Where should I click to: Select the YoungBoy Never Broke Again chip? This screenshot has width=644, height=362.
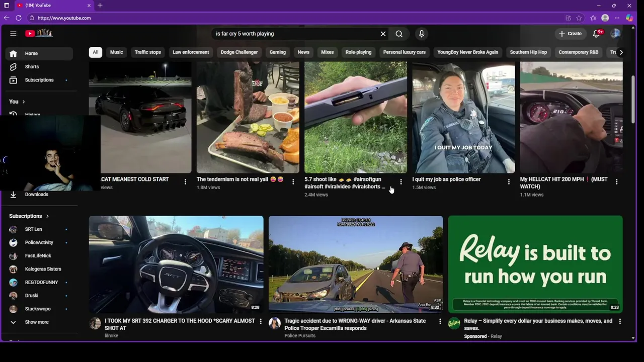pos(467,52)
